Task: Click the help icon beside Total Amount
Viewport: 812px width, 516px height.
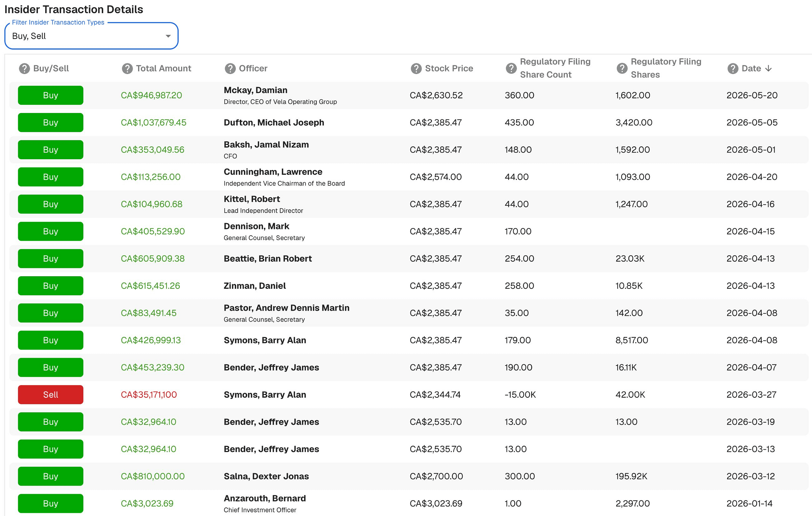Action: coord(127,69)
